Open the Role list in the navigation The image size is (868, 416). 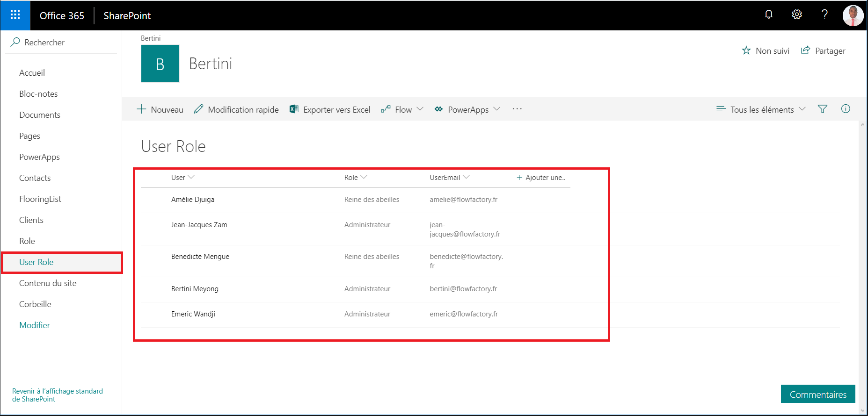(27, 241)
